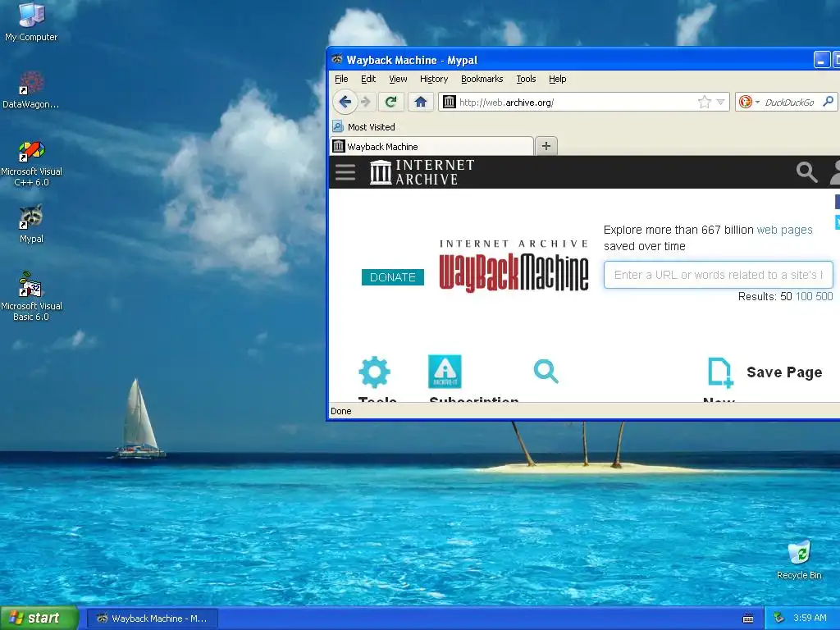Follow the 'web pages' link
The width and height of the screenshot is (840, 630).
point(784,230)
